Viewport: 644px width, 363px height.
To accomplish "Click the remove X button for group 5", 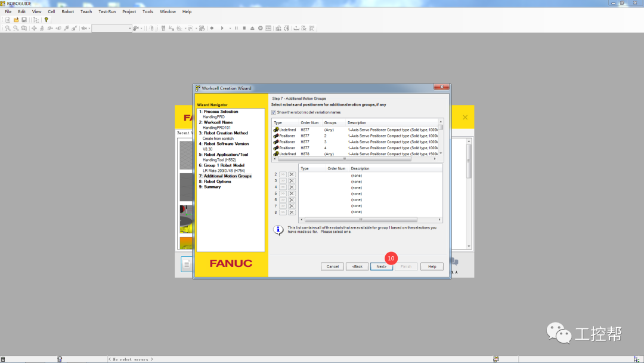I will 292,193.
